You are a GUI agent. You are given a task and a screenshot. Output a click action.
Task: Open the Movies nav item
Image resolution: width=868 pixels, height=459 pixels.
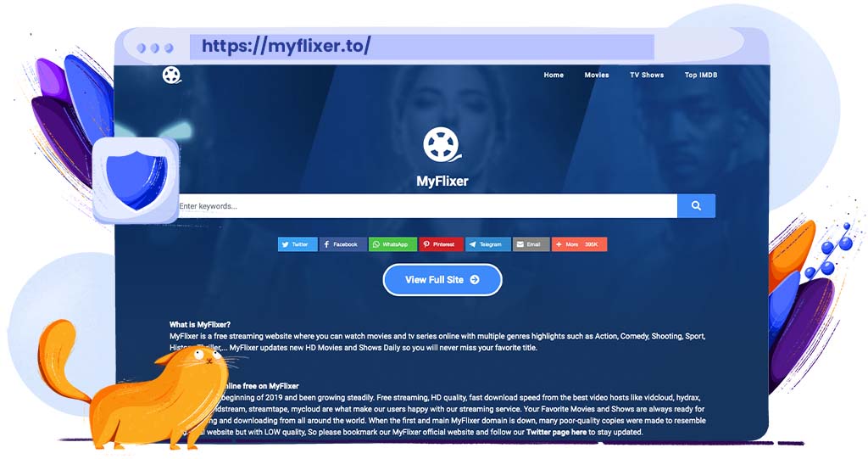597,75
